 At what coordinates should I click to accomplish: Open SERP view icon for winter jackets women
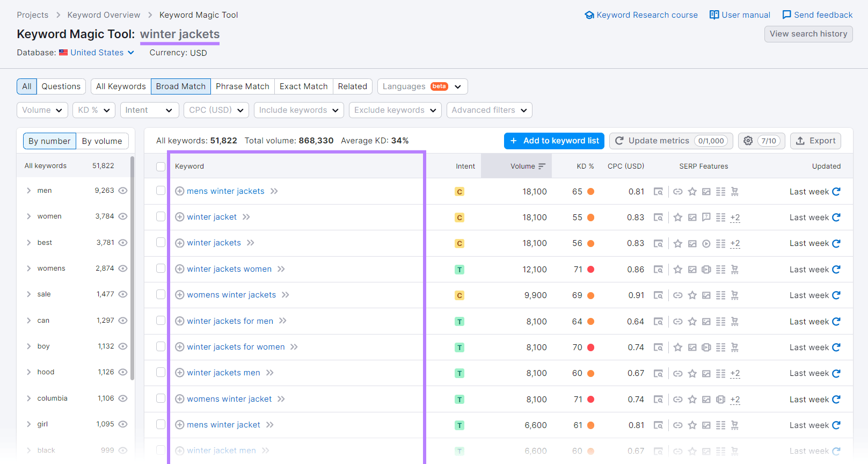click(x=658, y=270)
